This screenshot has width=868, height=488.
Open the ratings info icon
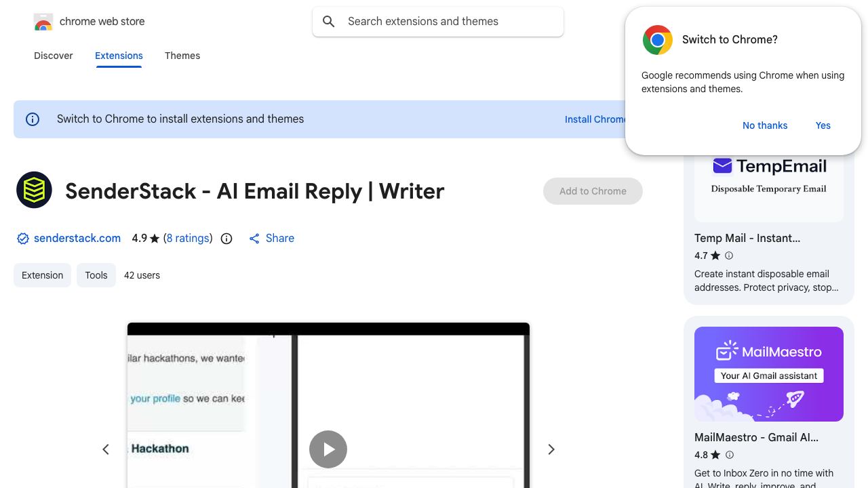[x=226, y=239]
